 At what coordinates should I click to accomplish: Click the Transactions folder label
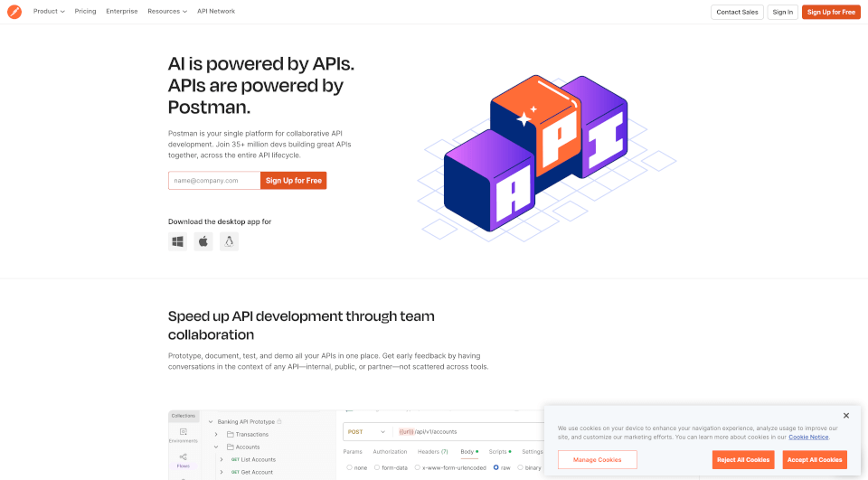tap(252, 435)
